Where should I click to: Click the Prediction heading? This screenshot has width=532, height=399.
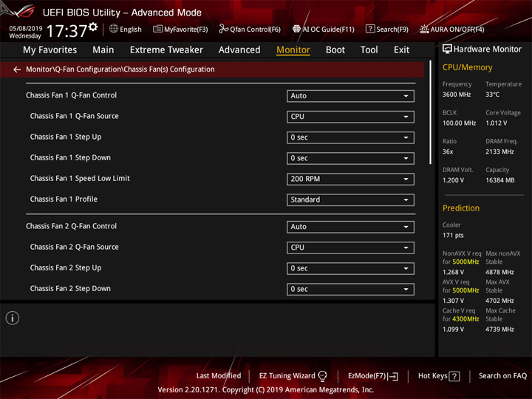coord(461,208)
